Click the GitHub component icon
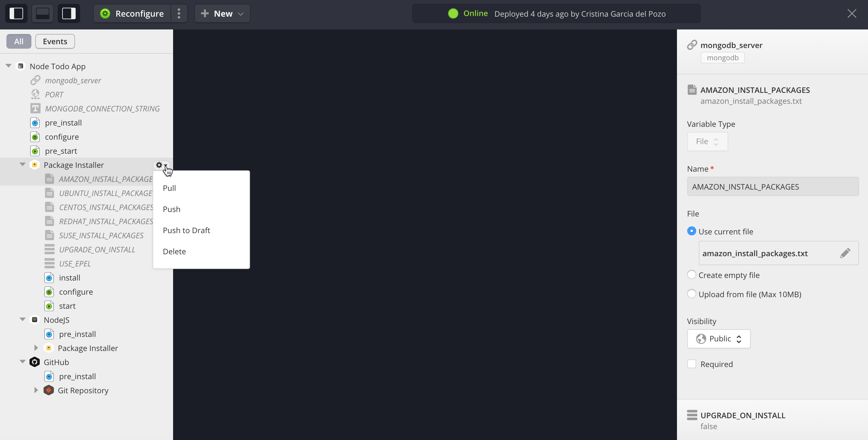868x440 pixels. (34, 362)
